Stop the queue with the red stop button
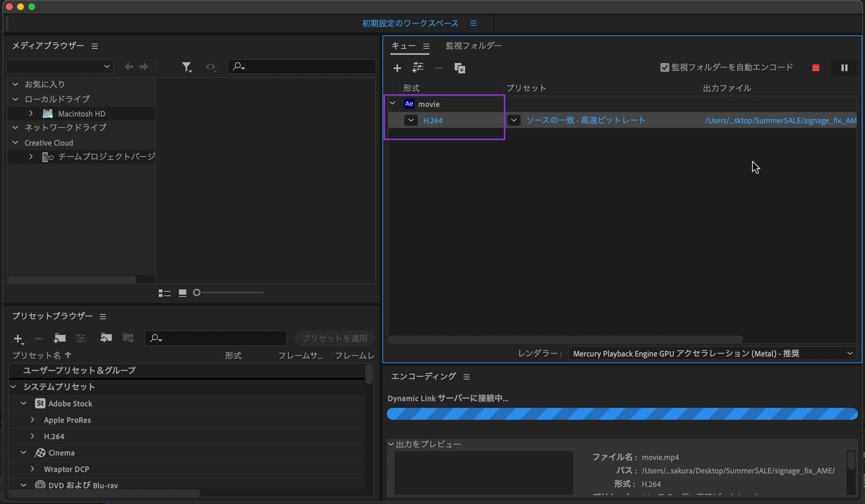The width and height of the screenshot is (865, 504). (816, 68)
